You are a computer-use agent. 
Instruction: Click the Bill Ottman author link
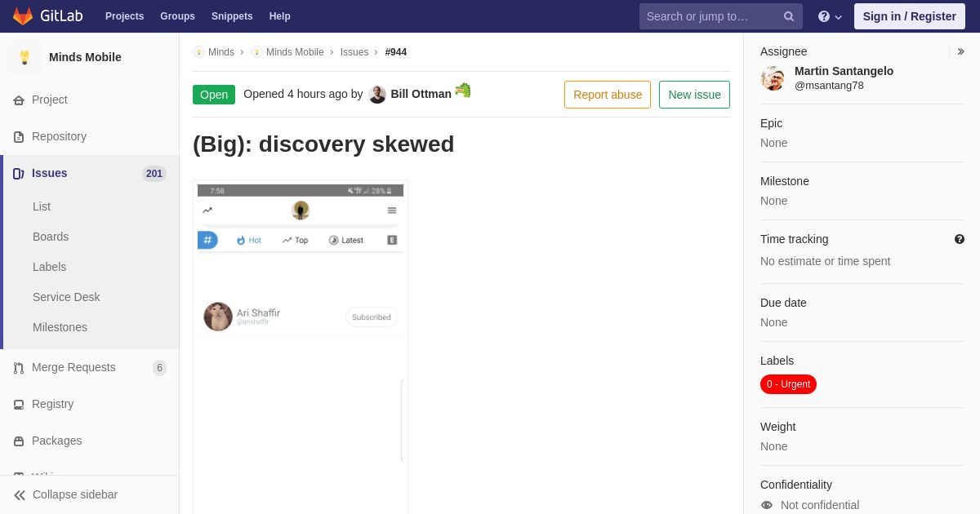(x=421, y=94)
